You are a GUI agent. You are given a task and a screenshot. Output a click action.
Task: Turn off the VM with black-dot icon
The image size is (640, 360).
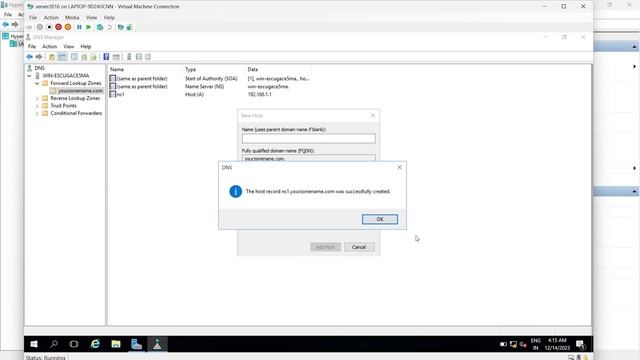point(49,27)
